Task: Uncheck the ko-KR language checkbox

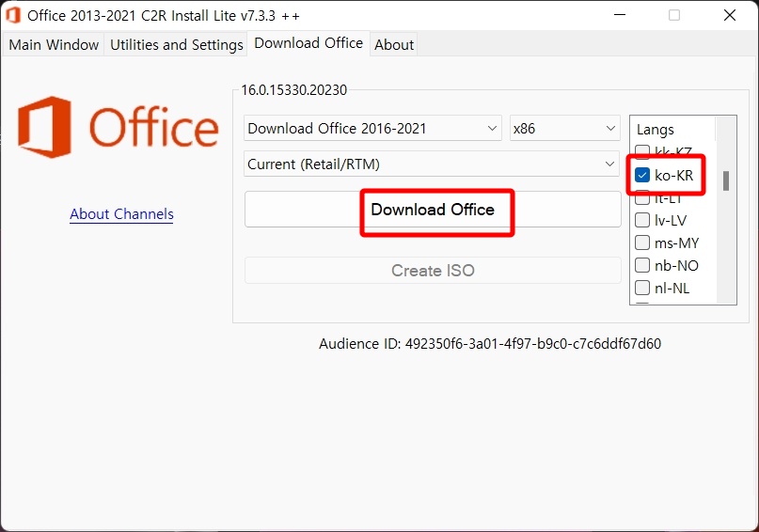Action: (641, 175)
